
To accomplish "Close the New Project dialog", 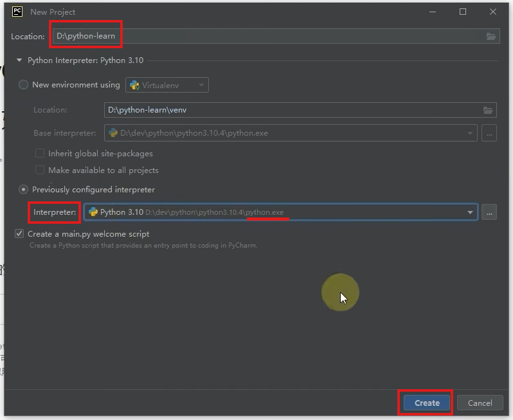I will [x=492, y=12].
